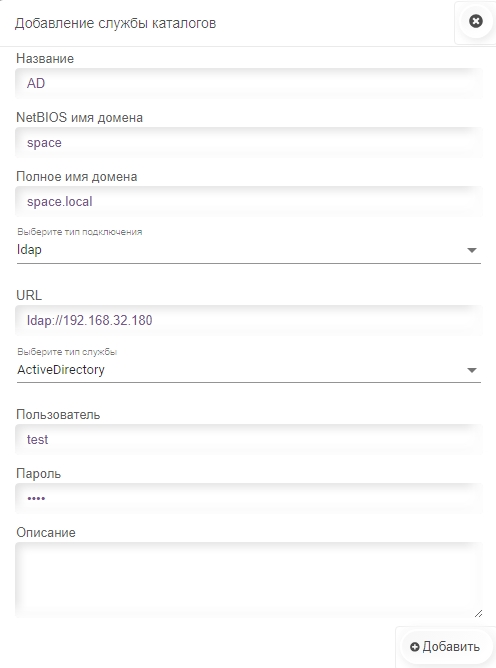Select the ldap connection type value
The height and width of the screenshot is (668, 496).
pyautogui.click(x=29, y=250)
